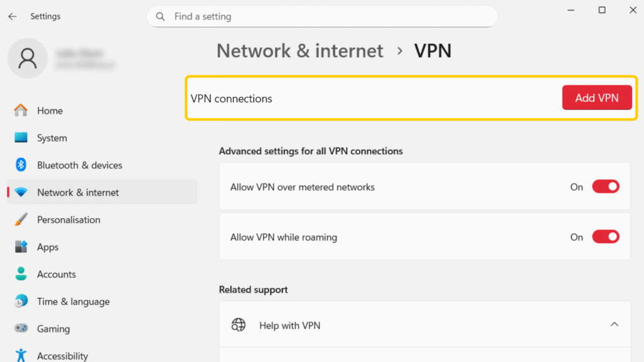Viewport: 644px width, 362px height.
Task: Open System settings category
Action: (x=52, y=138)
